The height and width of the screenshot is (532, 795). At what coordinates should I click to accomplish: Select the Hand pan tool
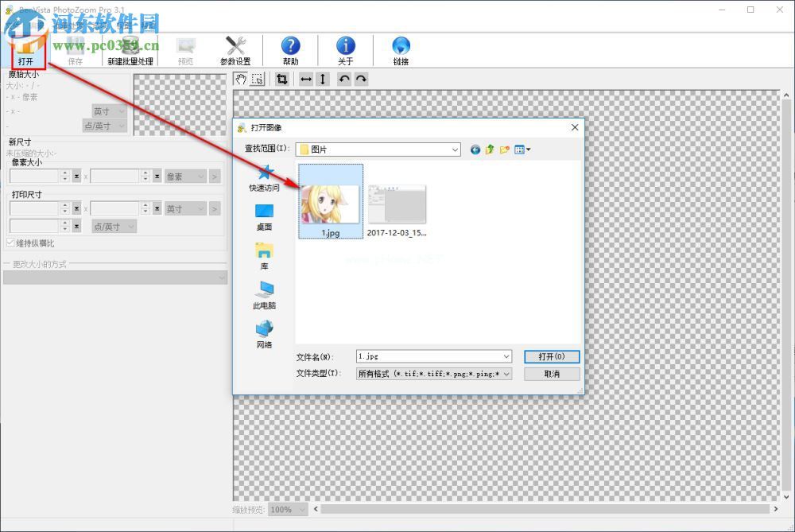[241, 79]
